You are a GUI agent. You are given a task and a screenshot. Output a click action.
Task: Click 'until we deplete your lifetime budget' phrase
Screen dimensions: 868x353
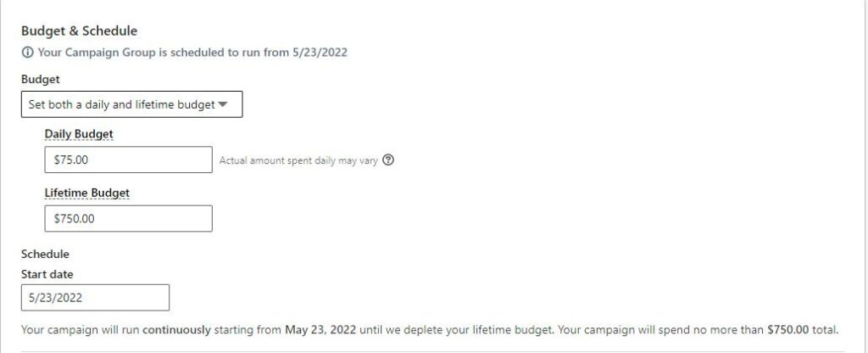tap(457, 330)
